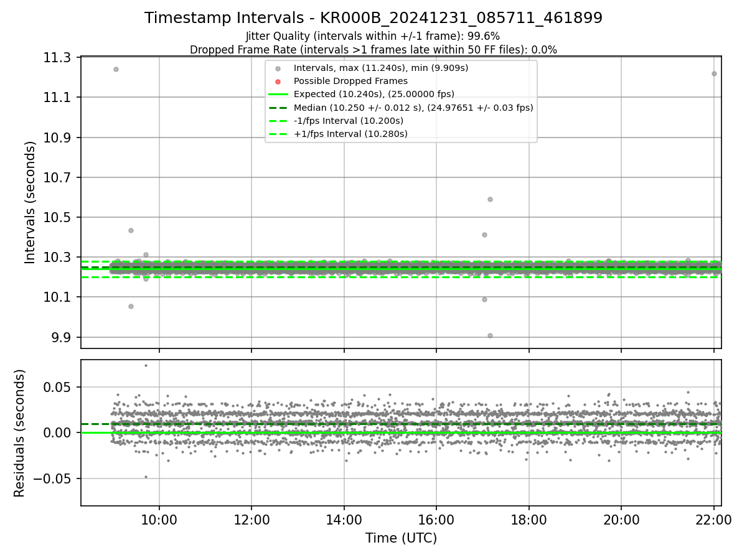
Task: Click the lowest residual point near −0.05
Action: (146, 477)
